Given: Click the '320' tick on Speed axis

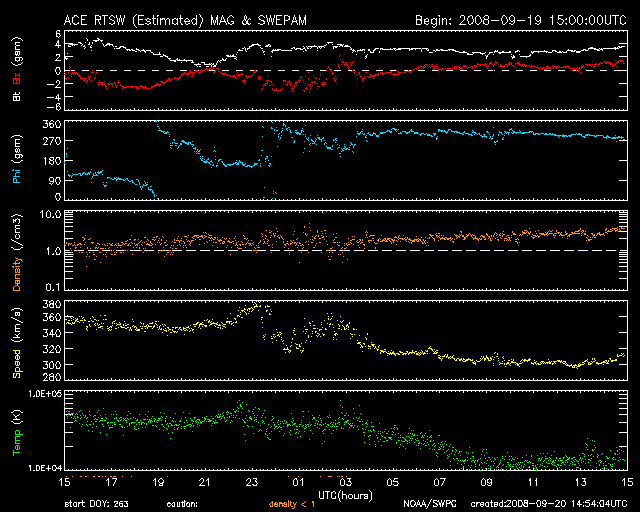Looking at the screenshot, I should coord(51,349).
